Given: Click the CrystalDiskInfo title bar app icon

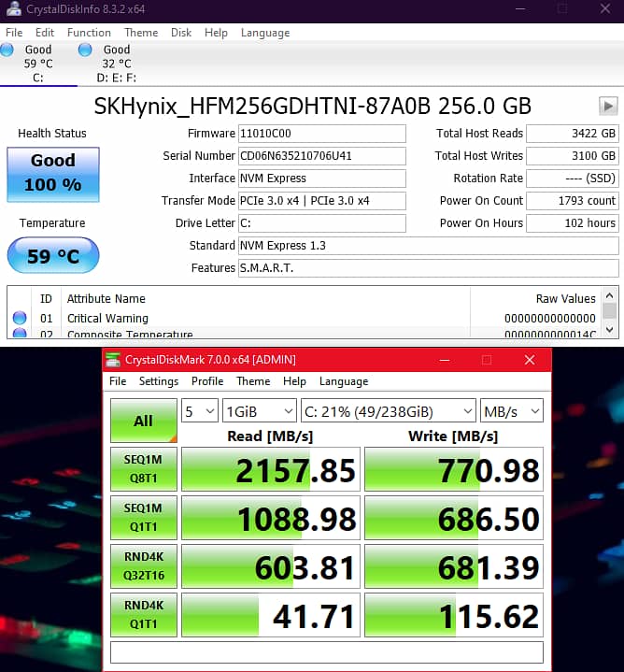Looking at the screenshot, I should [x=10, y=8].
